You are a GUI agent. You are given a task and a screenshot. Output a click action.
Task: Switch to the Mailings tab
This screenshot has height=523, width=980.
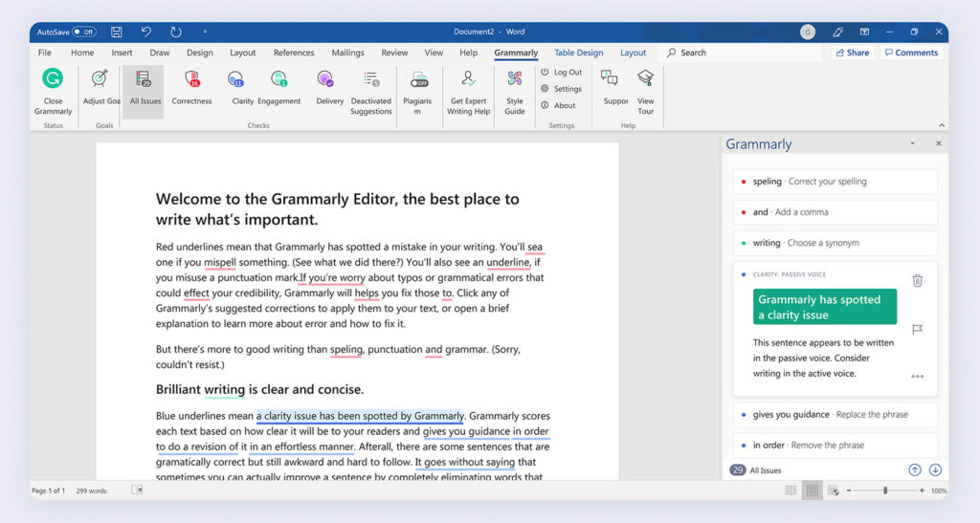[347, 53]
